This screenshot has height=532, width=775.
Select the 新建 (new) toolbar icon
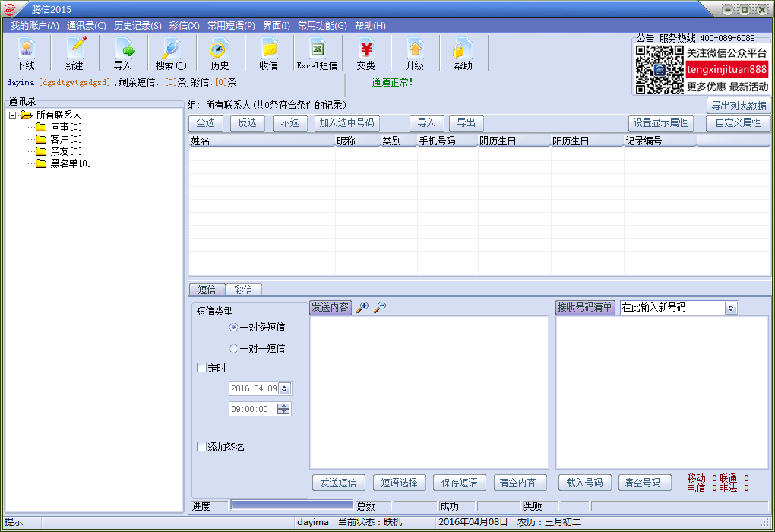coord(73,52)
